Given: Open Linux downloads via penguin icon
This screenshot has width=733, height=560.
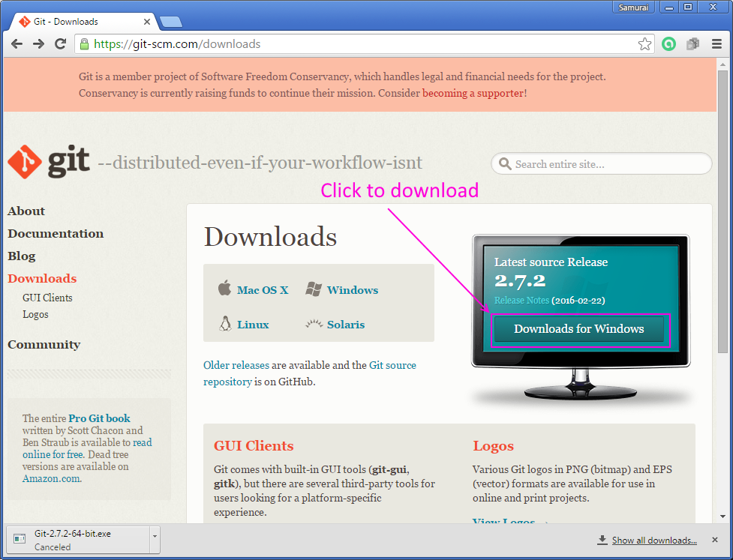Looking at the screenshot, I should coord(225,323).
